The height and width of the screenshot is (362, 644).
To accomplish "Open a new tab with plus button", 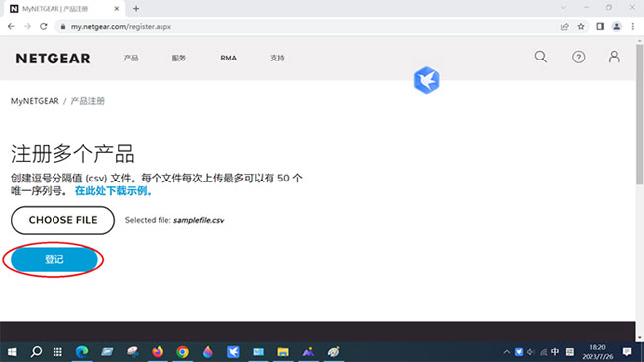I will (x=136, y=9).
